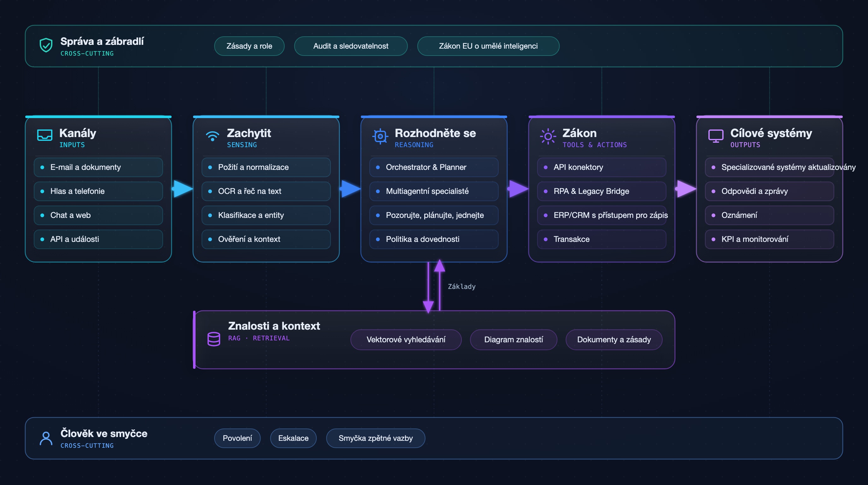Click the chip icon beside Rozhodněte se
This screenshot has height=485, width=868.
(x=380, y=136)
